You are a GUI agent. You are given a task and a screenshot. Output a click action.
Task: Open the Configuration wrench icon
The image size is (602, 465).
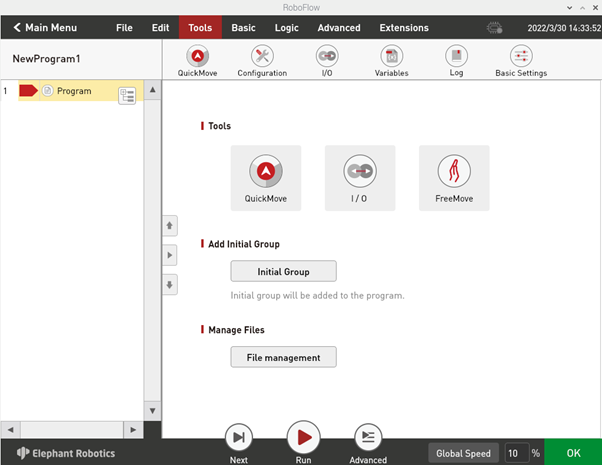[x=262, y=58]
